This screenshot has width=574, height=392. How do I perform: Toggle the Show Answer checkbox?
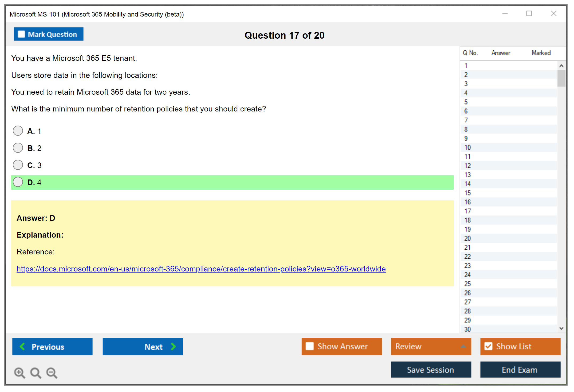(310, 346)
